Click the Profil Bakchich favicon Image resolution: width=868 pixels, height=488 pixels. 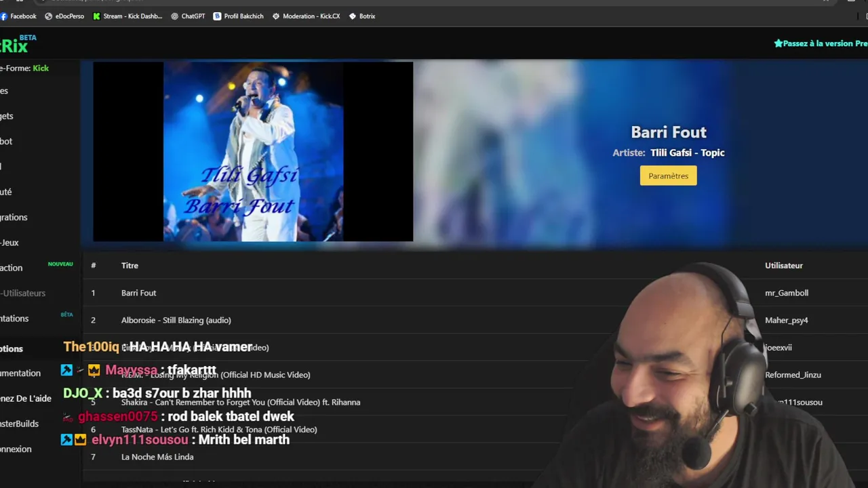(217, 16)
